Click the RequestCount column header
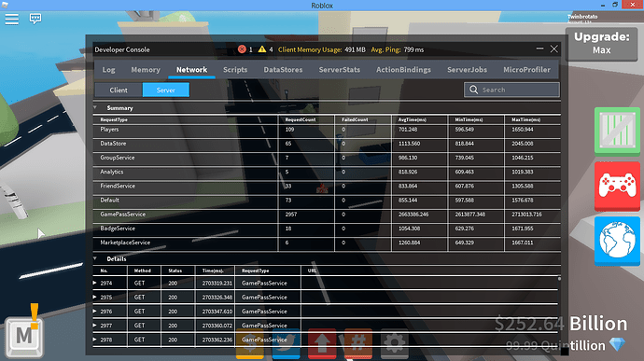 pyautogui.click(x=301, y=119)
